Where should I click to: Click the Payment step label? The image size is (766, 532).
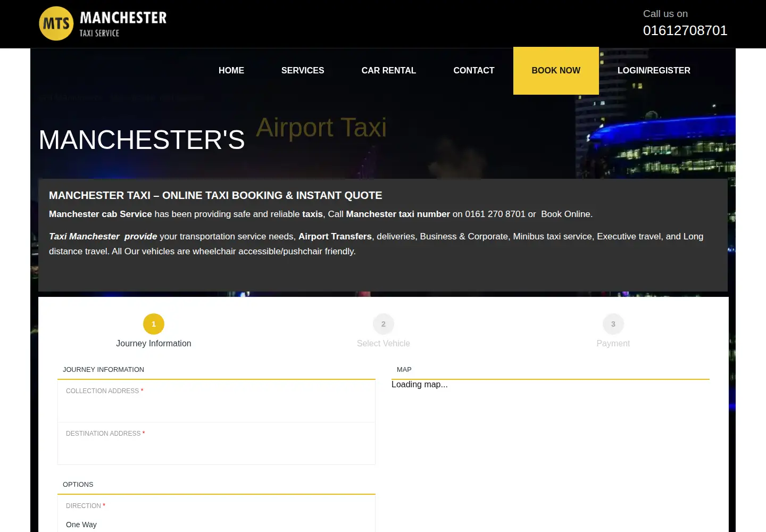pos(613,344)
